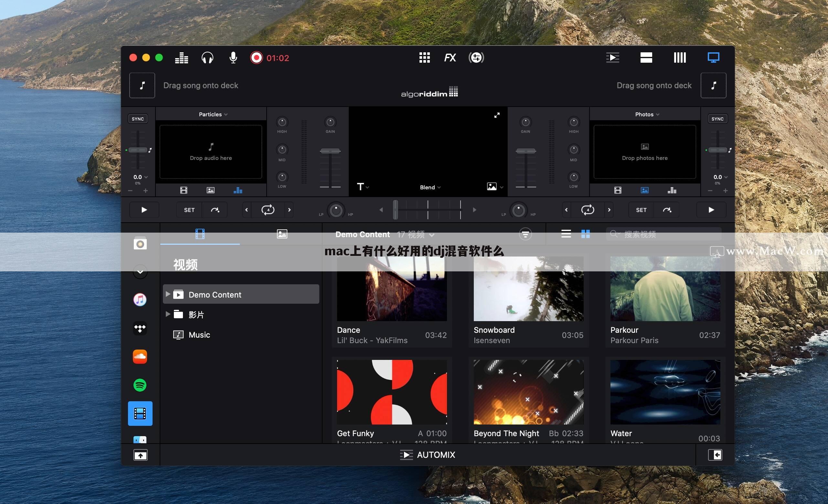Screen dimensions: 828x504
Task: Select the Music playlist item
Action: tap(199, 335)
